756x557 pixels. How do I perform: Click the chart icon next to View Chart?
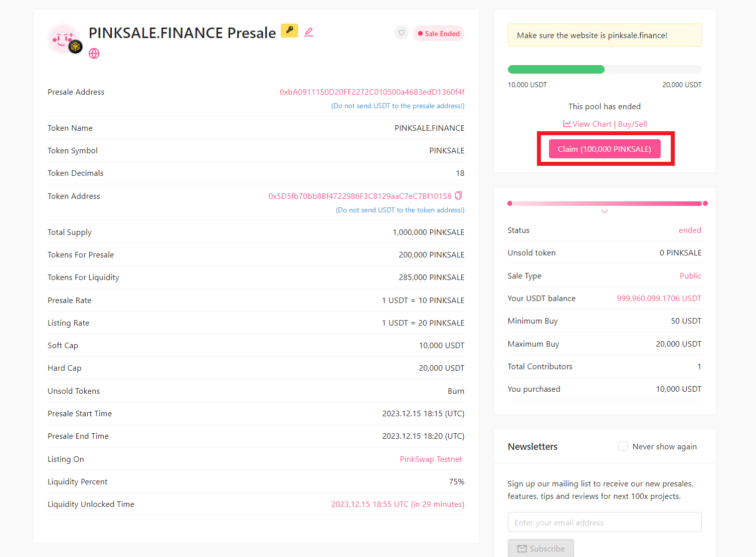click(566, 123)
